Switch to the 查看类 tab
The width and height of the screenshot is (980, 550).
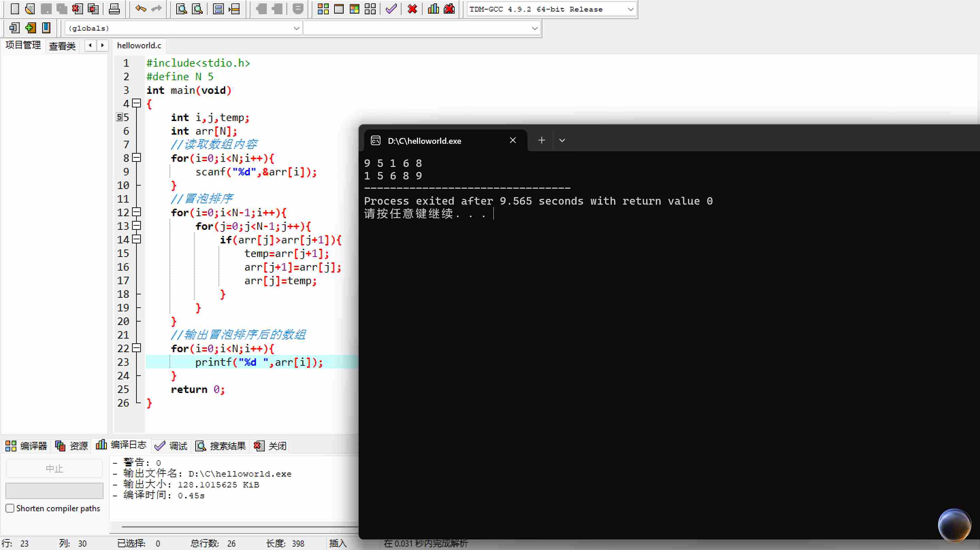[62, 46]
